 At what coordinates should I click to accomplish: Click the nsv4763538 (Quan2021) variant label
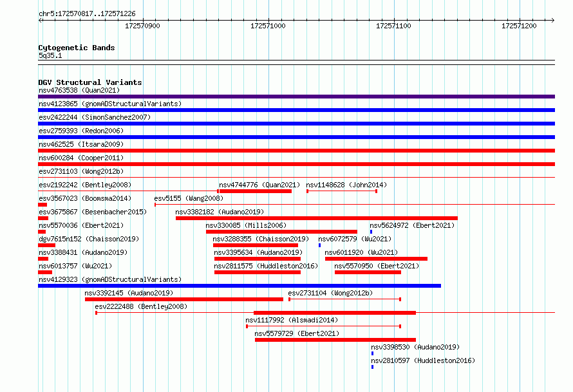coord(79,90)
